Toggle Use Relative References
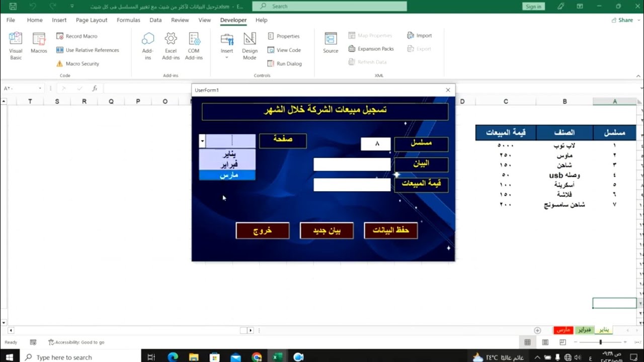Screen dimensions: 644x362 88,50
